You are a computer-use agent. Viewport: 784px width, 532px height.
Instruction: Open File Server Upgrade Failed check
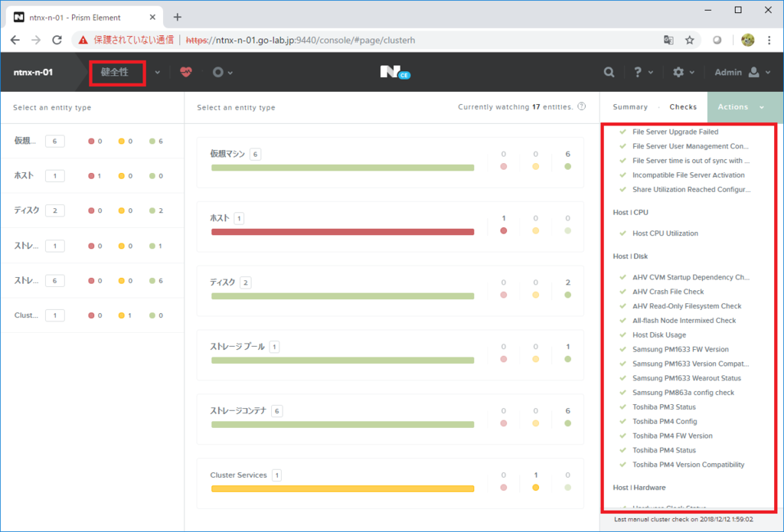pos(675,132)
